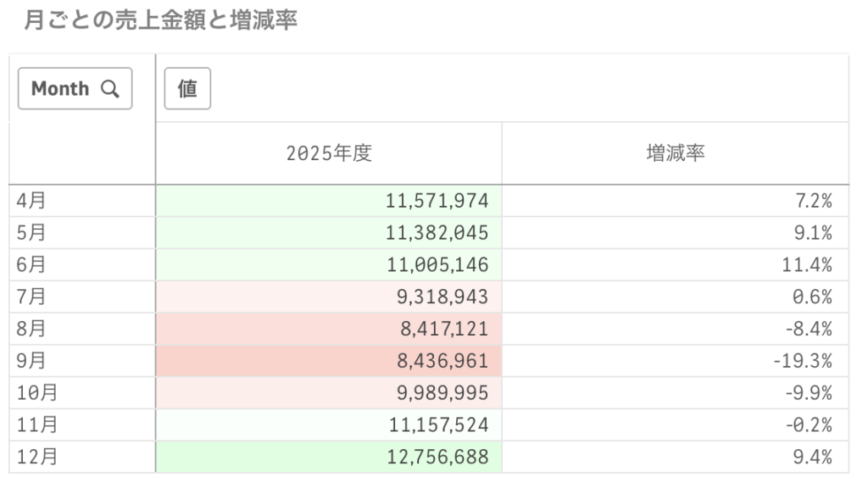Select the 4月 row label
The height and width of the screenshot is (488, 868).
tap(31, 201)
